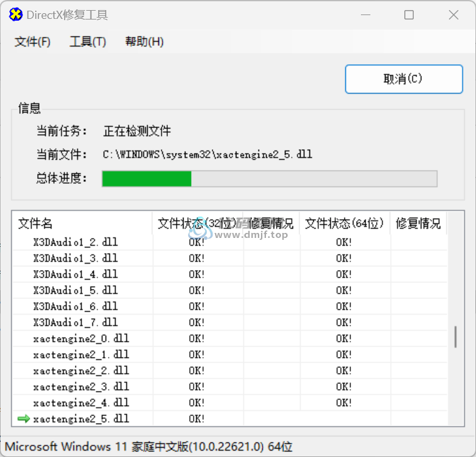Click the 文件状态(64位) column header
The height and width of the screenshot is (457, 476).
[x=345, y=223]
